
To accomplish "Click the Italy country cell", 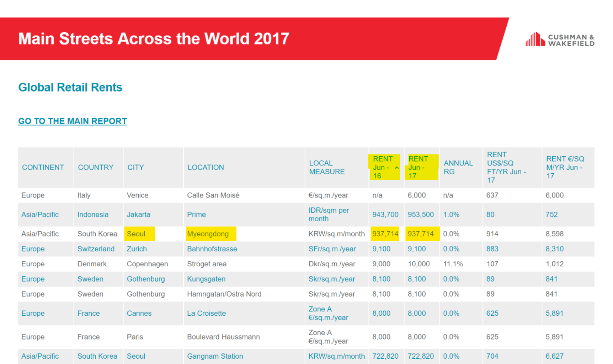I will (84, 195).
